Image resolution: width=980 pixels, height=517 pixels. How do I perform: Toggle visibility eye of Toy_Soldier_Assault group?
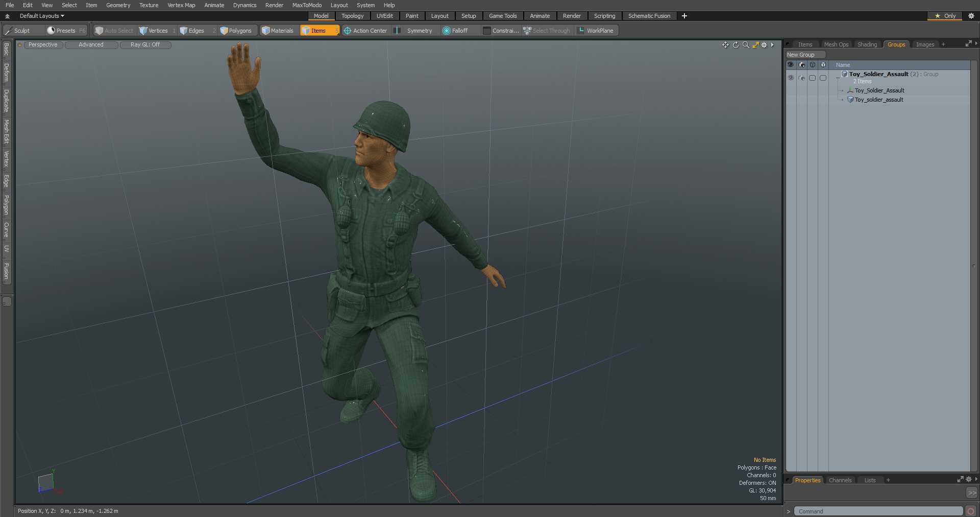[791, 78]
